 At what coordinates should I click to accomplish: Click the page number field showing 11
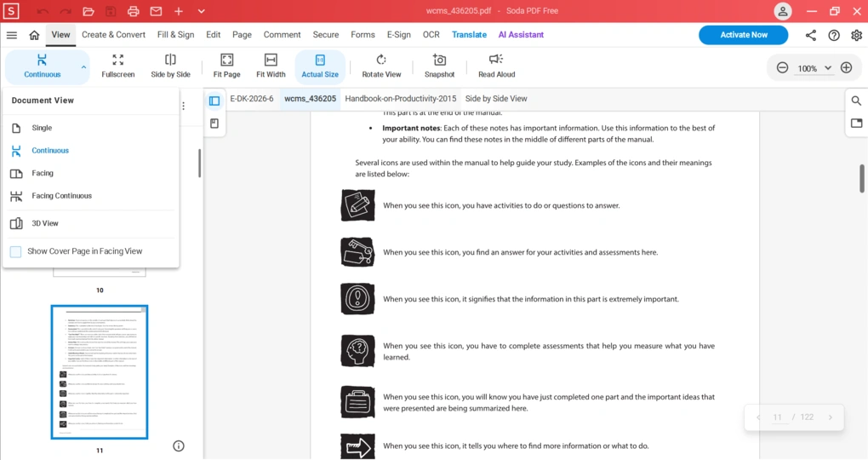(x=777, y=417)
